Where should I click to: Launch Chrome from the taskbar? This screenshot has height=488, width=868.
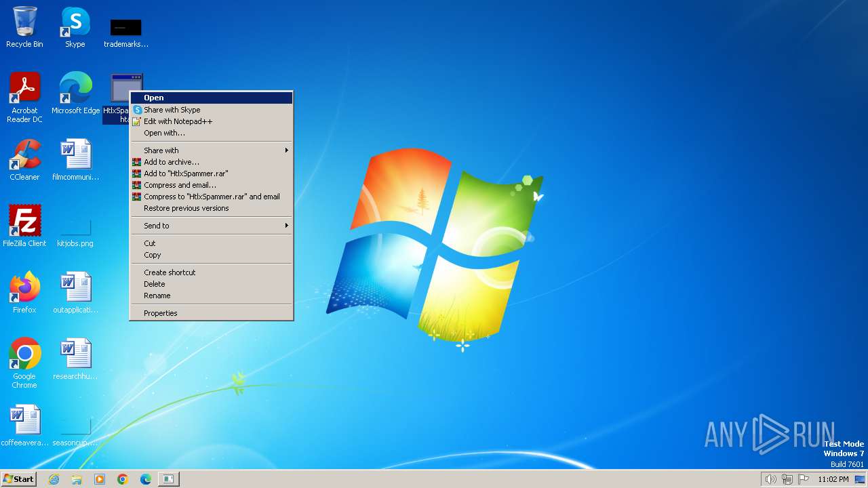pyautogui.click(x=123, y=479)
